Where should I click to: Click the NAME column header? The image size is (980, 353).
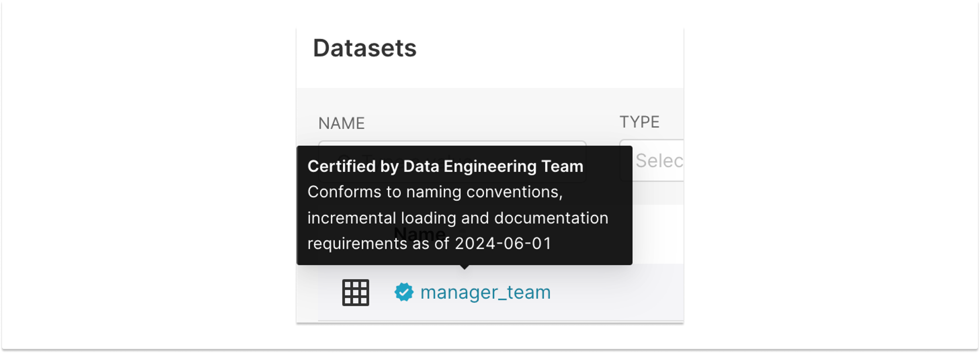pos(341,122)
